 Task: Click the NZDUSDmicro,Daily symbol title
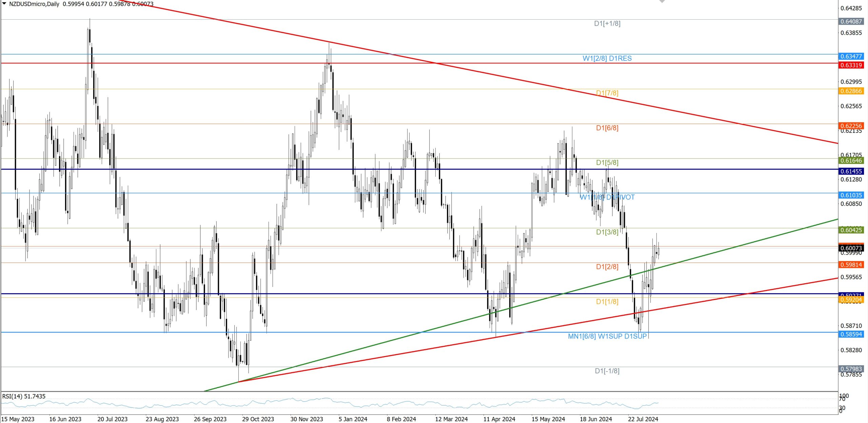34,4
